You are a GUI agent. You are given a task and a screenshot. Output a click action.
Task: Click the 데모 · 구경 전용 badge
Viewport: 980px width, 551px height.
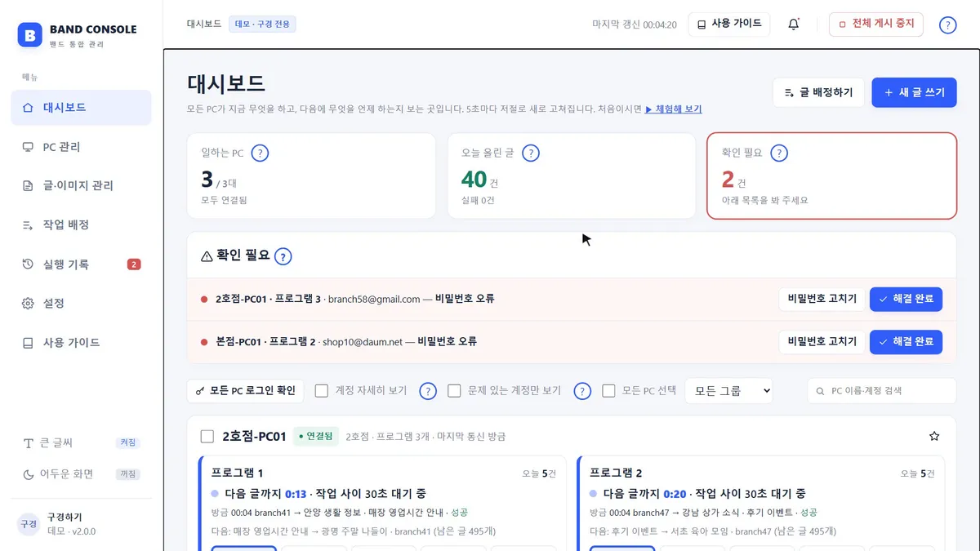[262, 24]
